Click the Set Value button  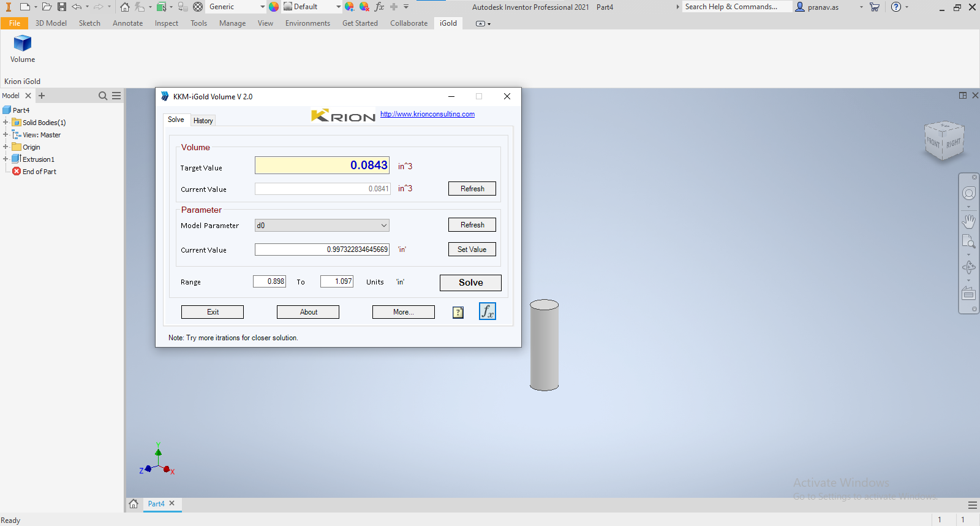click(472, 250)
